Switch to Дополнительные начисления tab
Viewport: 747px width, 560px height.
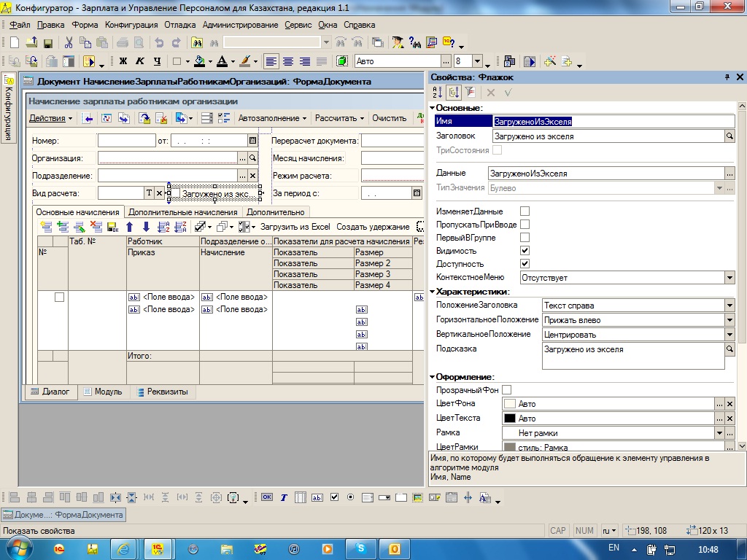182,212
